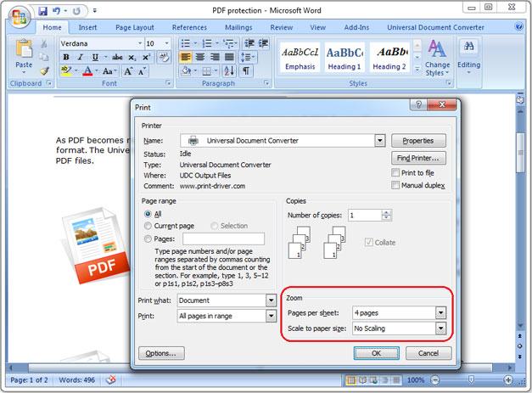The image size is (532, 393).
Task: Open the font size dropdown
Action: (166, 43)
